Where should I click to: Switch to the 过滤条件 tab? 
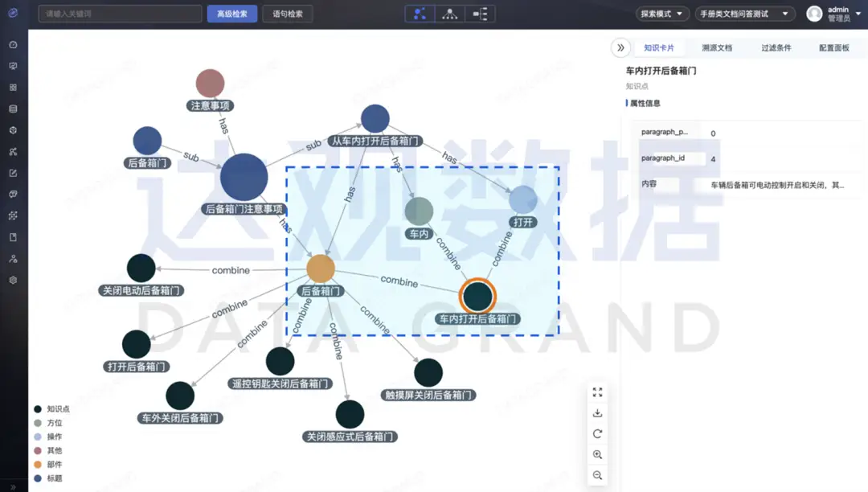[776, 48]
